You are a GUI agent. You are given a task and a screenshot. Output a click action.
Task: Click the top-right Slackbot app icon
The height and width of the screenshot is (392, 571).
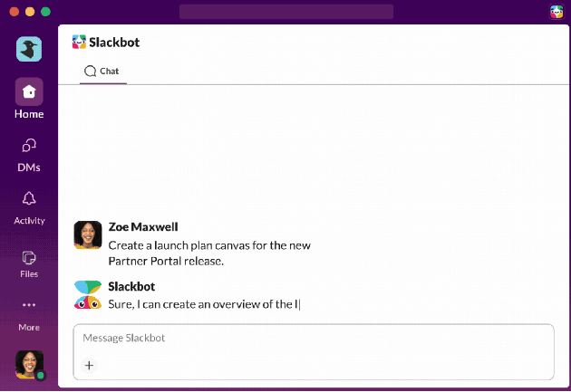point(556,12)
